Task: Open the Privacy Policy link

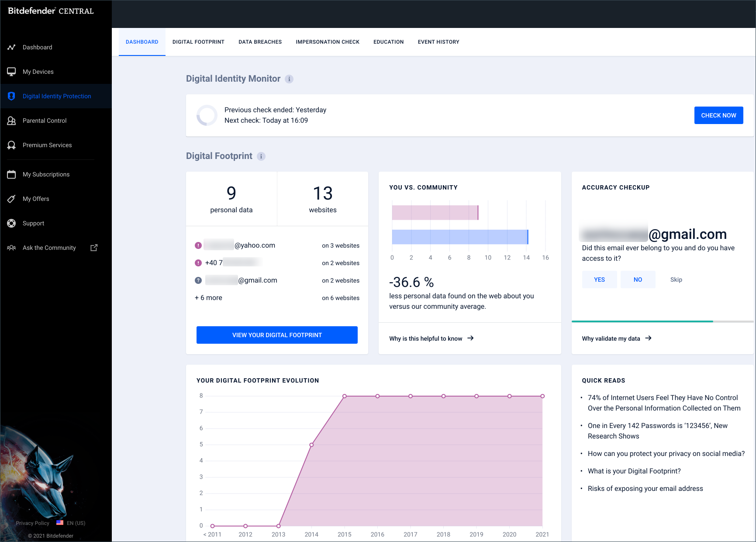Action: [32, 523]
